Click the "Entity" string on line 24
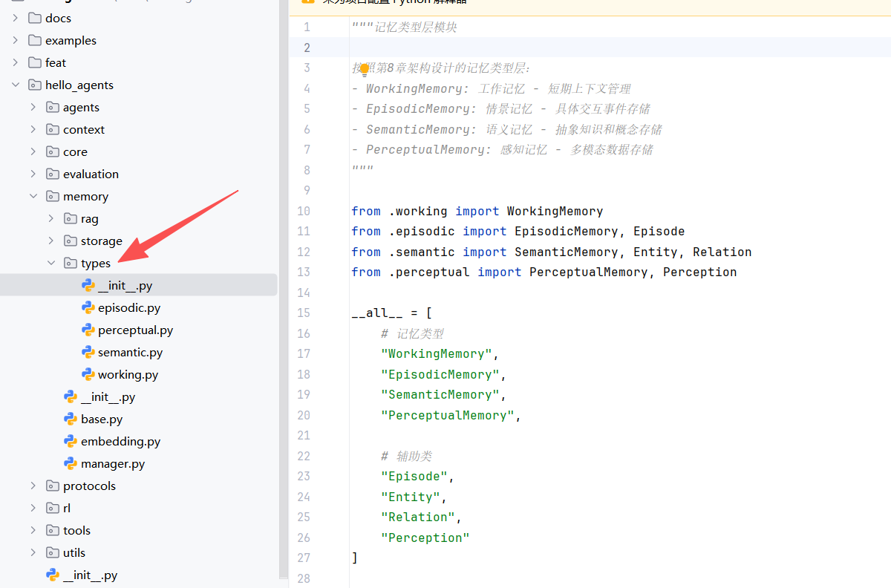This screenshot has height=588, width=891. (411, 497)
